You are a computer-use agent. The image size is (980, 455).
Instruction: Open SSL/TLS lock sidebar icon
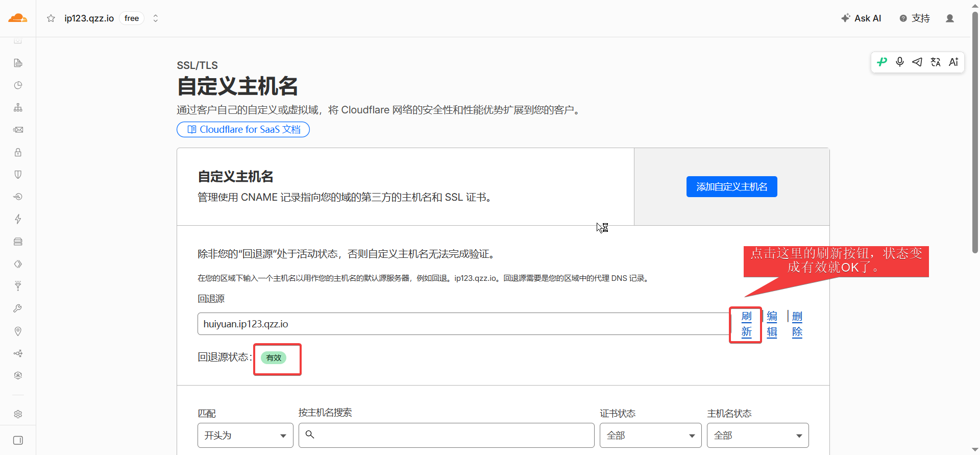[x=18, y=152]
